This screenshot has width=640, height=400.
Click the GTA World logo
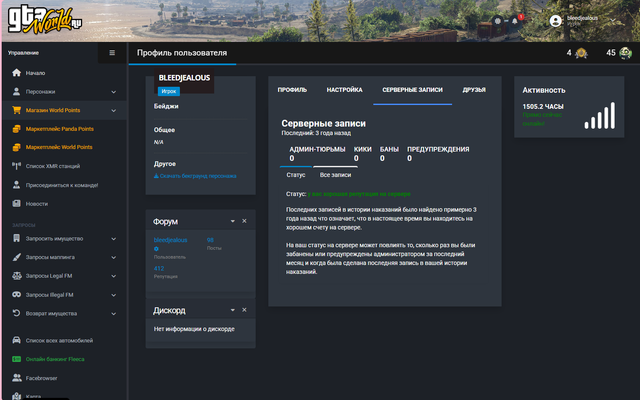[44, 20]
